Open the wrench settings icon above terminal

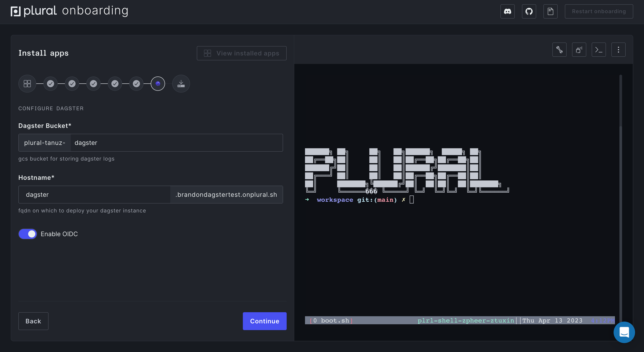559,50
